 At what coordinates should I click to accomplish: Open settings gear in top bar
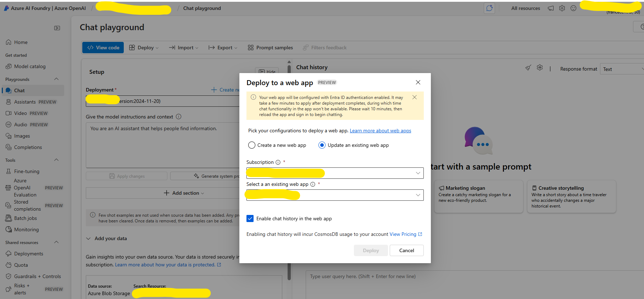click(562, 8)
